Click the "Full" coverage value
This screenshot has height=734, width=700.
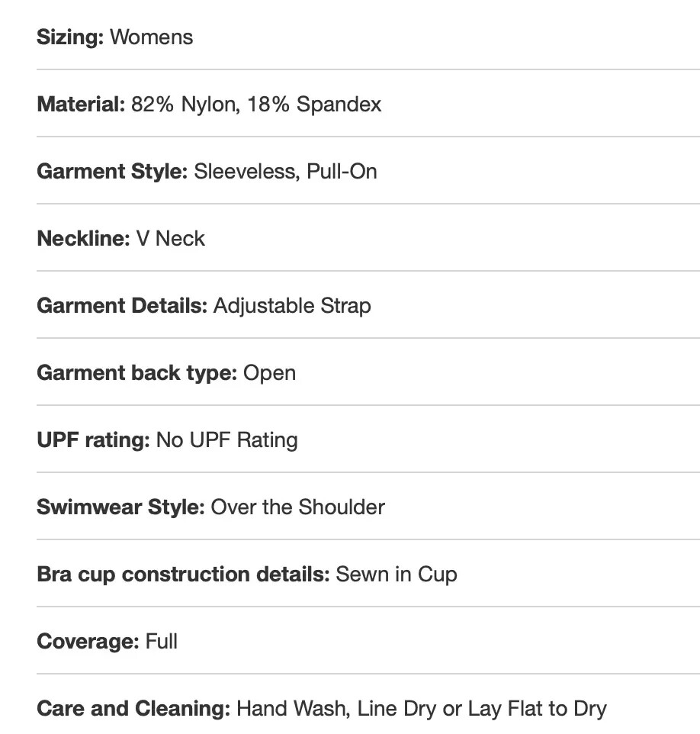(x=162, y=642)
